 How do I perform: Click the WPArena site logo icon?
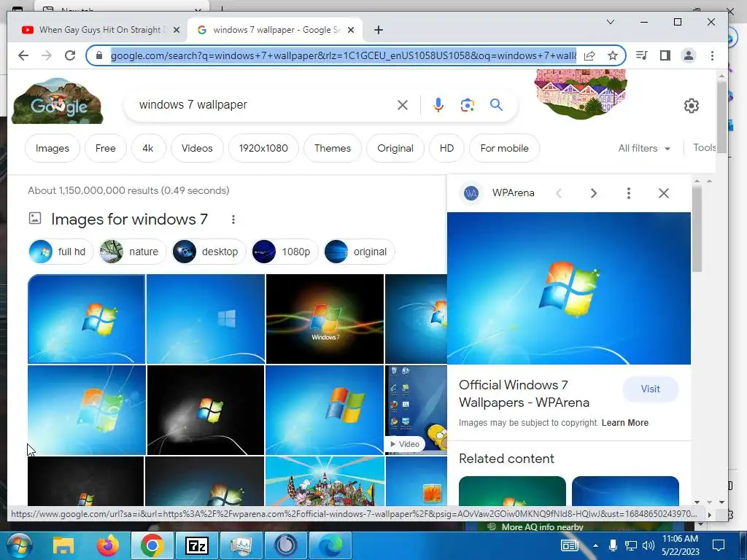(x=471, y=192)
